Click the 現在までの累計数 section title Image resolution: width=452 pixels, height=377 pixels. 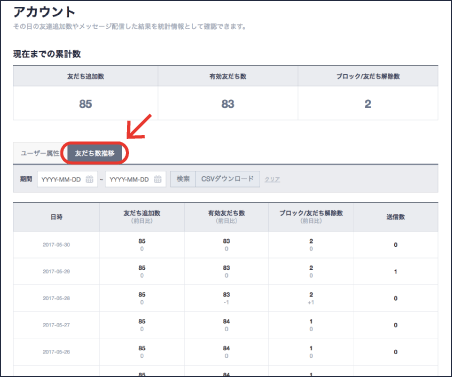[47, 54]
